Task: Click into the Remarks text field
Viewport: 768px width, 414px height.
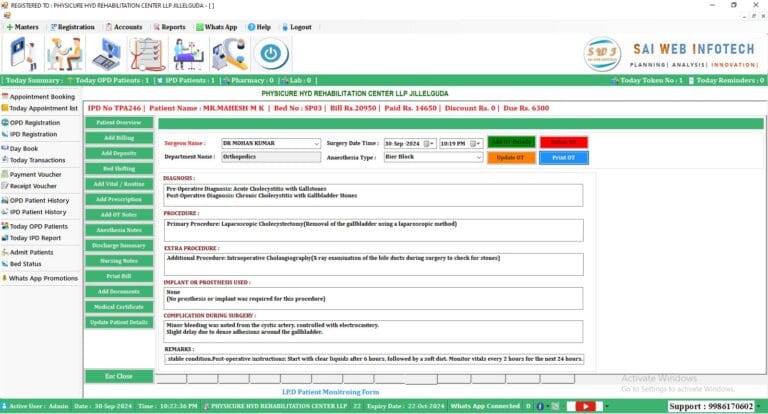Action: coord(374,359)
